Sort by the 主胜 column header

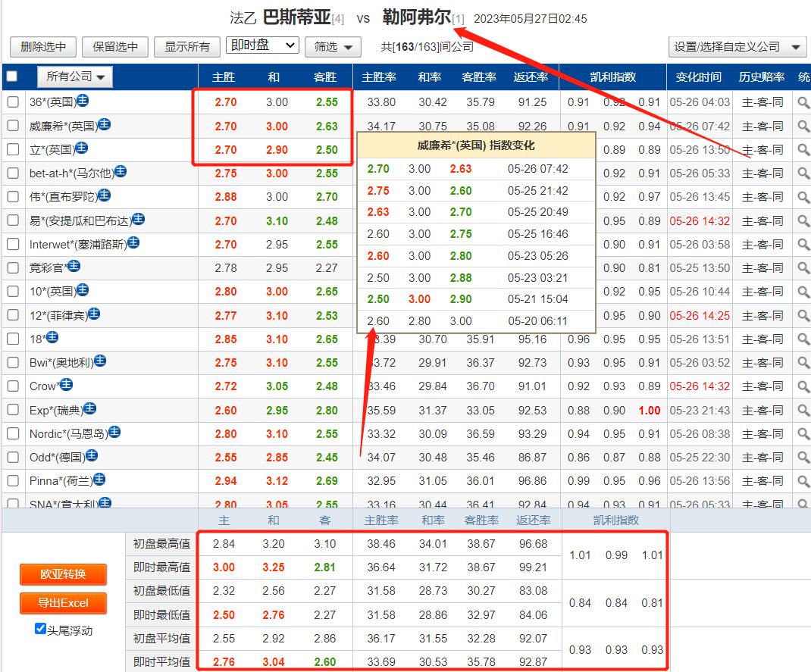point(224,77)
